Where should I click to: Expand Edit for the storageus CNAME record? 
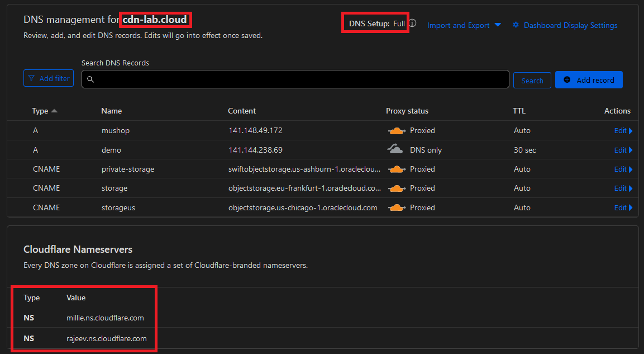click(623, 207)
